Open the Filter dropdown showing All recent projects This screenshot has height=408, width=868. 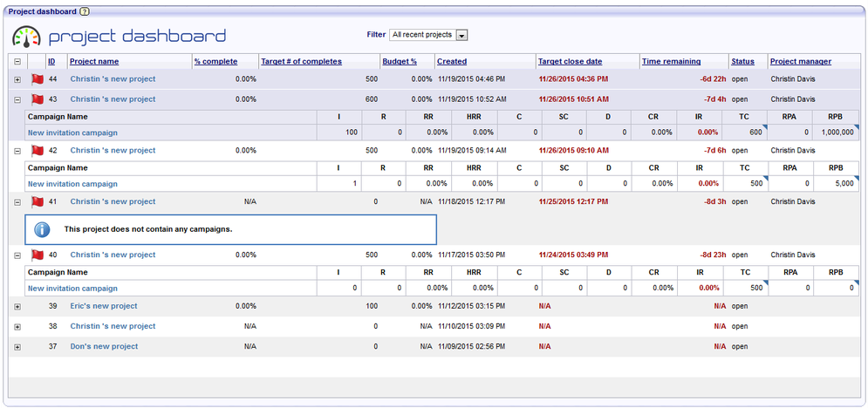[429, 35]
